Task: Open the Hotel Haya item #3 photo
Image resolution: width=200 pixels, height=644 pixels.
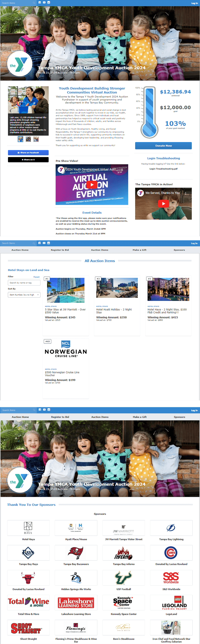Action: [x=168, y=289]
